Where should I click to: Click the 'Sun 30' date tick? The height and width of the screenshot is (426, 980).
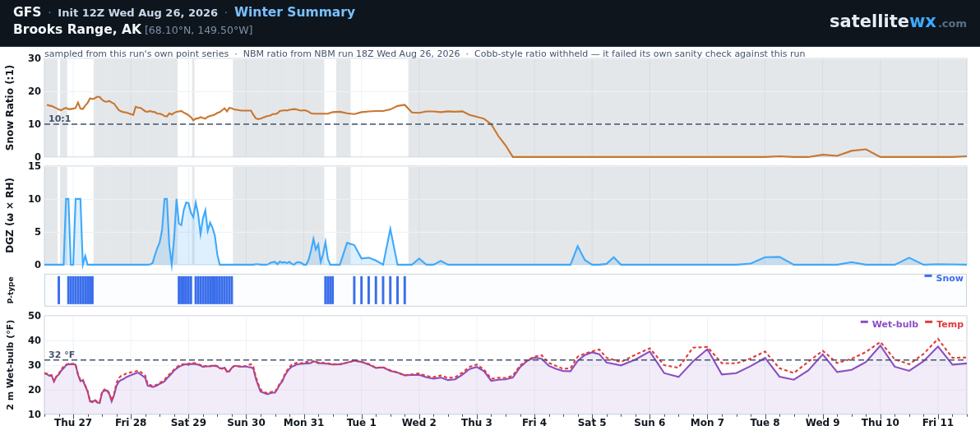(247, 422)
